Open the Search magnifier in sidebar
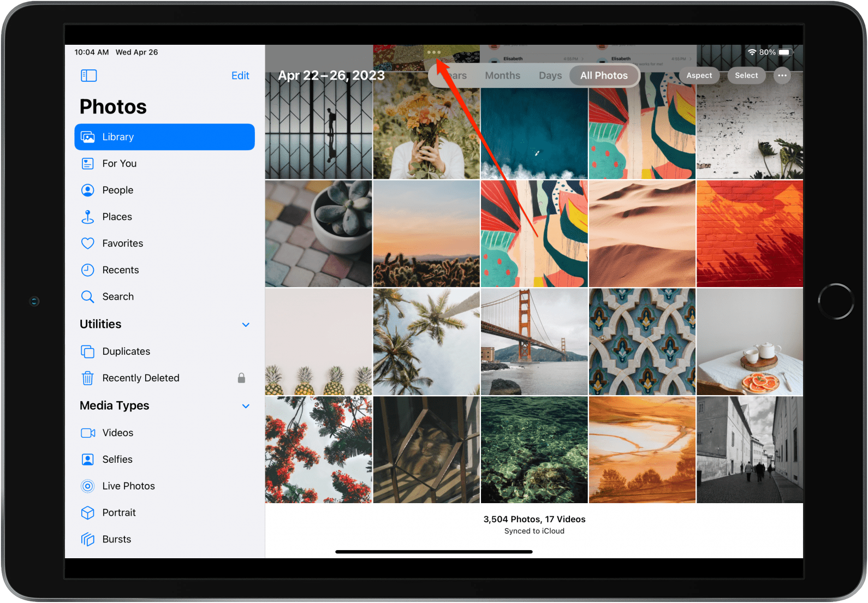The width and height of the screenshot is (868, 603). pyautogui.click(x=87, y=297)
